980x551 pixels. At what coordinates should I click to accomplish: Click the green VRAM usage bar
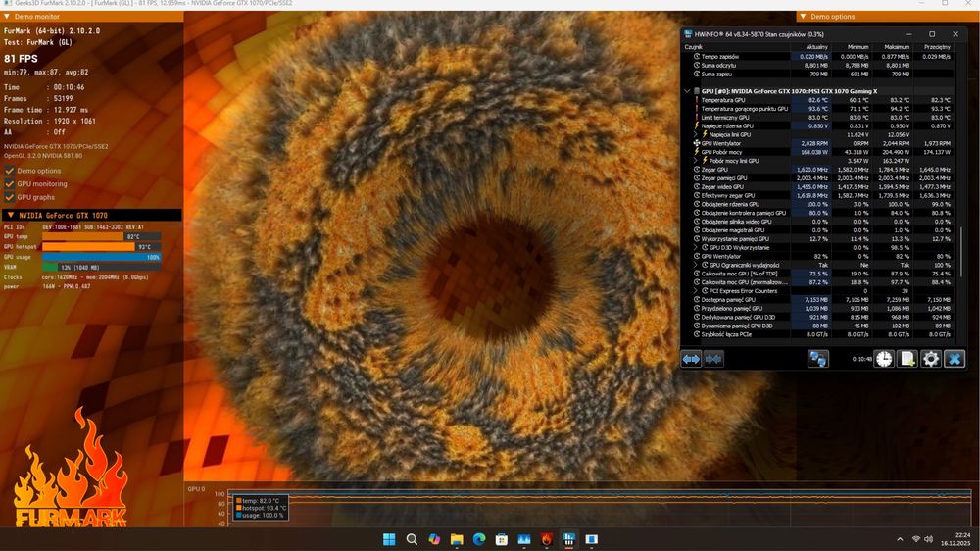point(50,267)
